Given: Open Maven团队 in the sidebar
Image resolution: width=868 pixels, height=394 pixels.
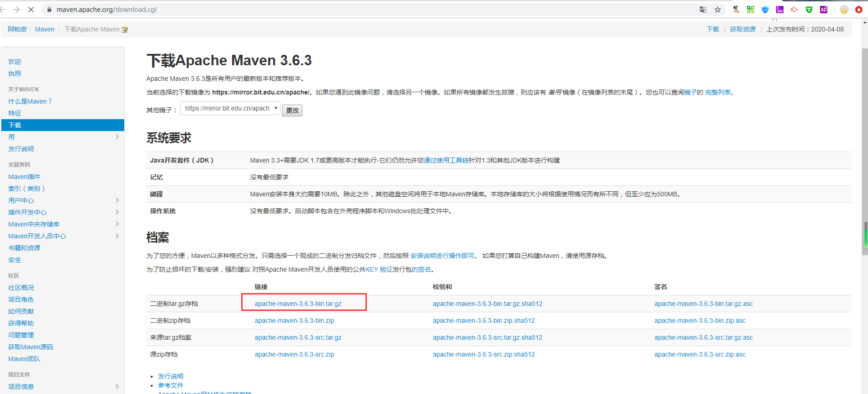Looking at the screenshot, I should coord(24,359).
